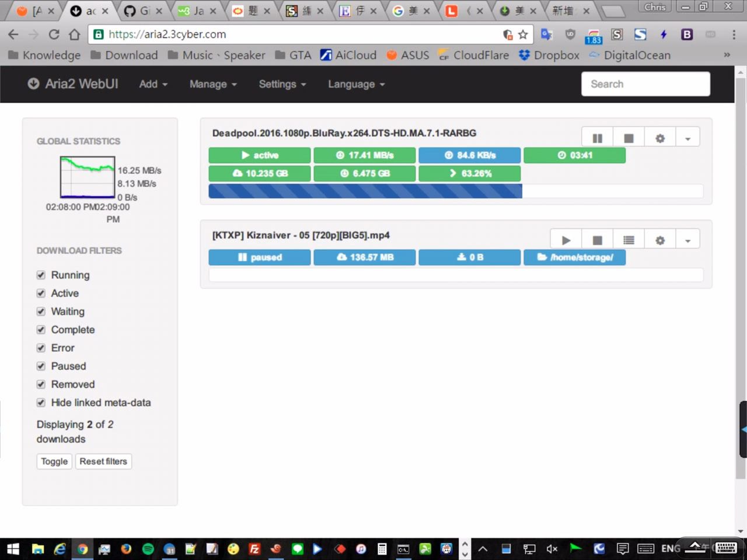Go to the browser home page
Viewport: 747px width, 560px height.
pos(74,34)
